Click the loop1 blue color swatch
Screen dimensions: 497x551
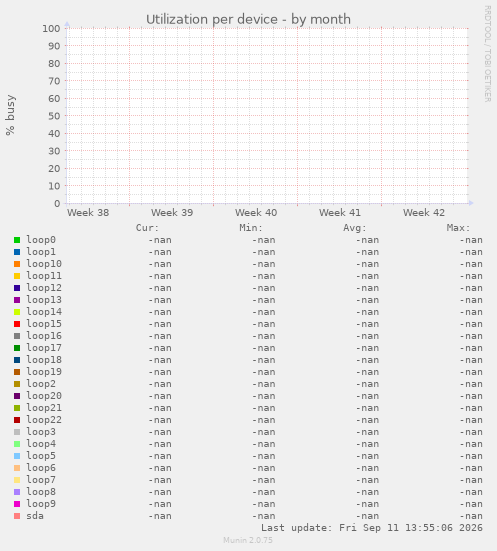[x=17, y=252]
